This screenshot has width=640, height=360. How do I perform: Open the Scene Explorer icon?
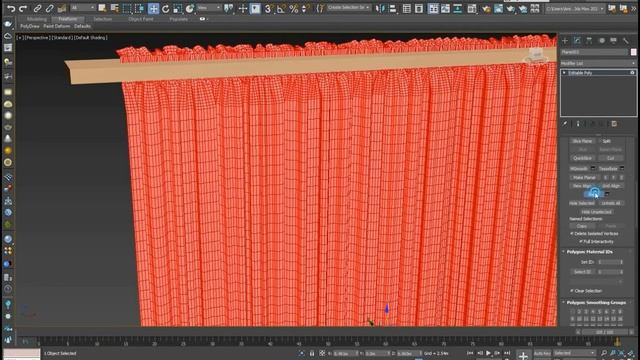[407, 8]
